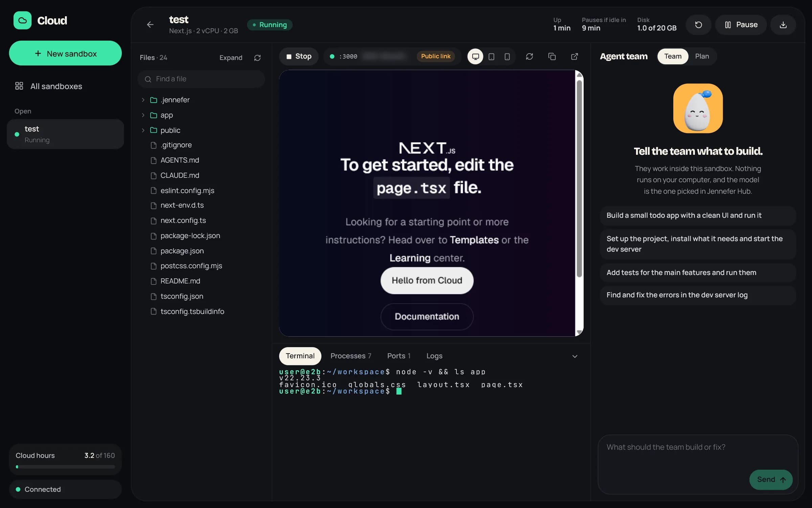The height and width of the screenshot is (508, 812).
Task: Copy the preview URL
Action: [x=552, y=56]
